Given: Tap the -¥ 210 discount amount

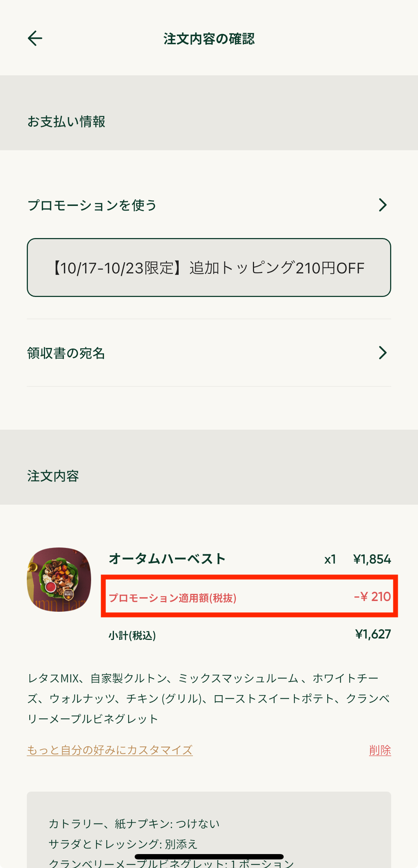Looking at the screenshot, I should 372,597.
